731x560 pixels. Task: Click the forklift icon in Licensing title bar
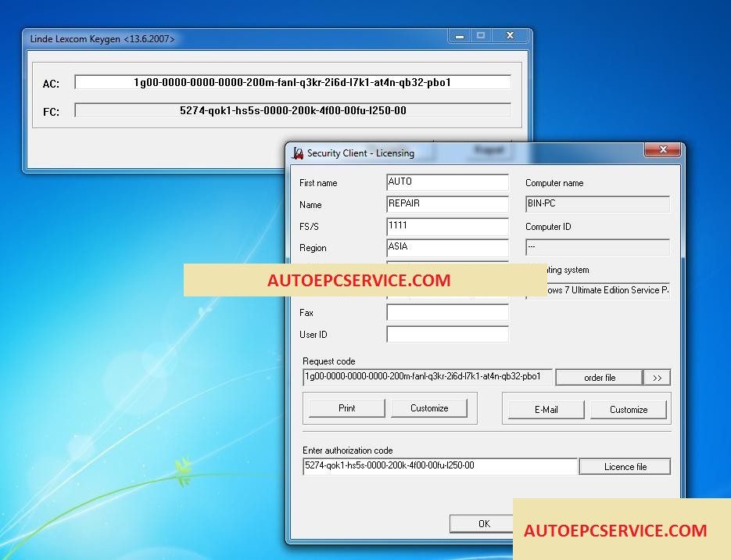click(298, 153)
